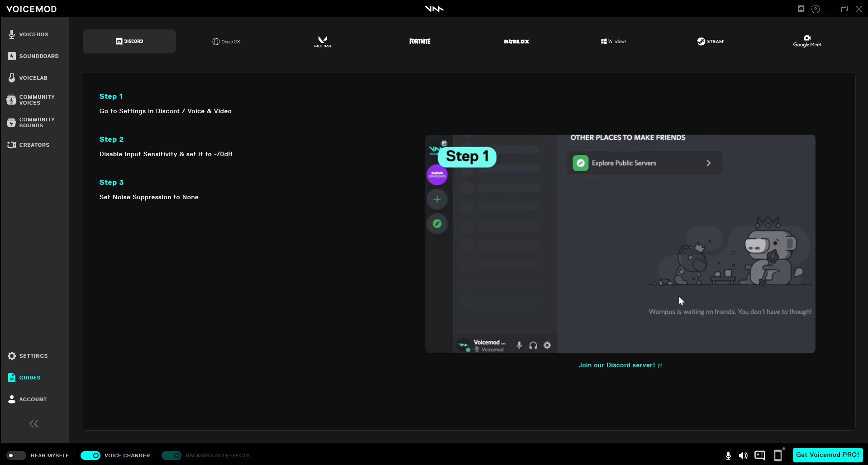Screen dimensions: 868x465
Task: Click text 'Go to Settings in Discord / Voice & Video'
Action: tap(166, 111)
